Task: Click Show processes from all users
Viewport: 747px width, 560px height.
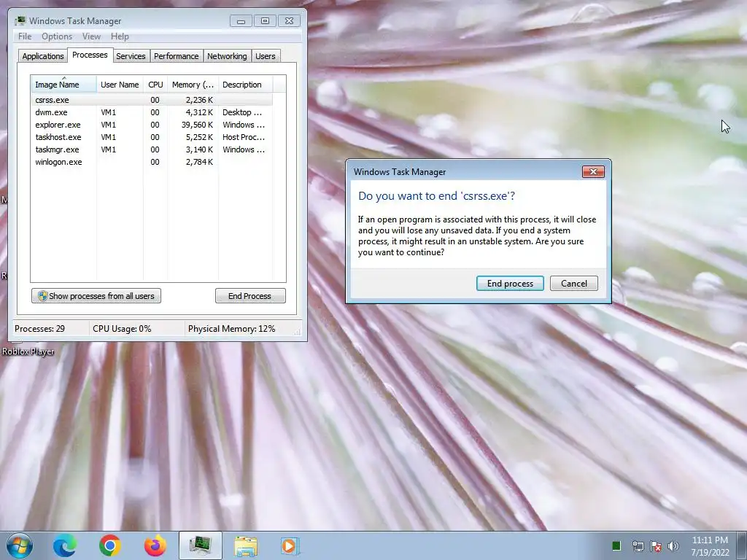Action: 96,296
